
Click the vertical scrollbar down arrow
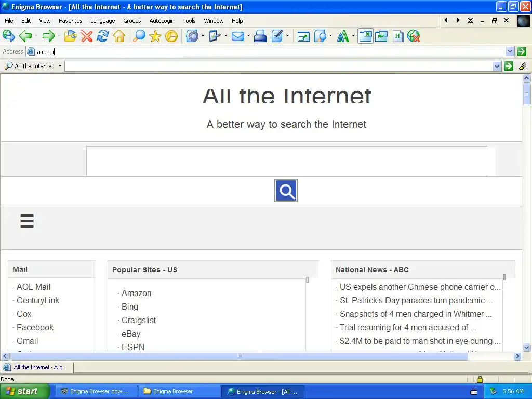click(526, 347)
